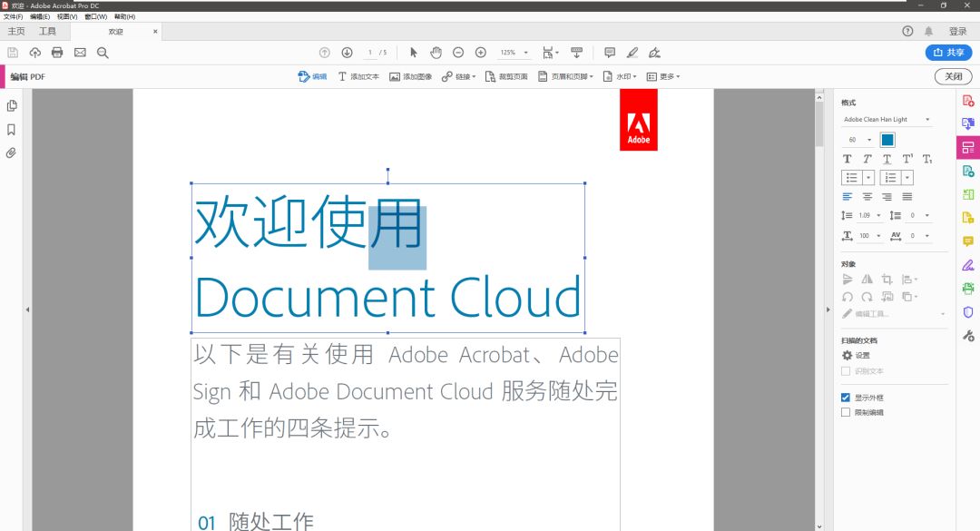Toggle bulleted list formatting
Viewport: 980px width, 531px height.
[851, 177]
